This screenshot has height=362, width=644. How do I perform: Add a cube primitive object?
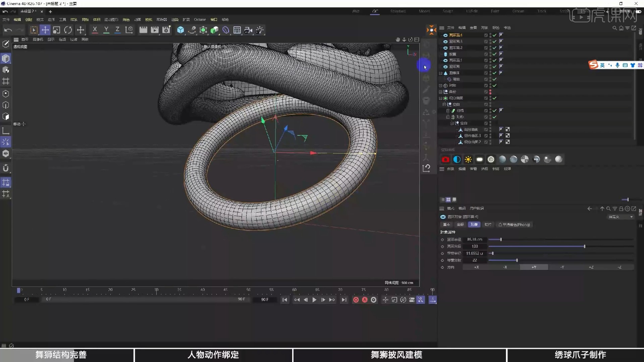[x=180, y=30]
